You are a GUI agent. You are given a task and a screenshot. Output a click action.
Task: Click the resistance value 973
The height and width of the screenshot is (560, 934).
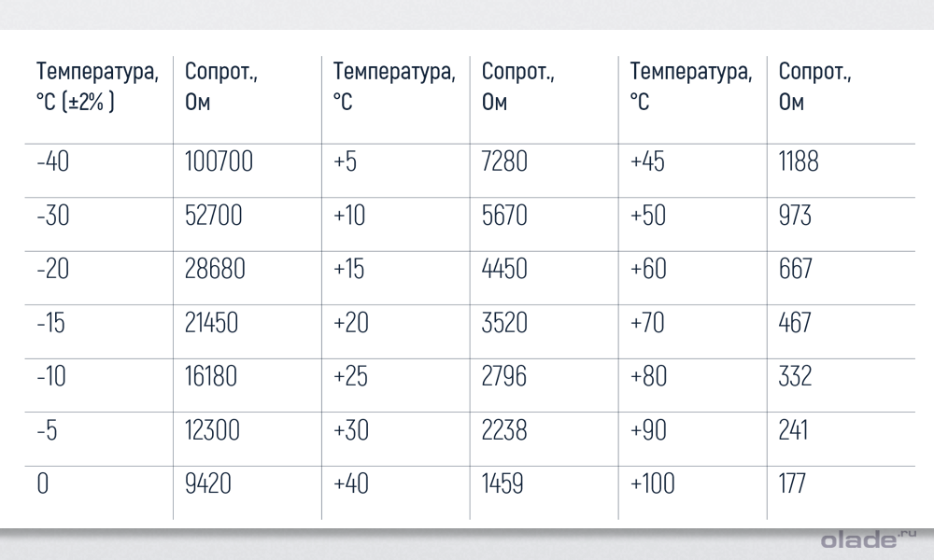pyautogui.click(x=795, y=216)
